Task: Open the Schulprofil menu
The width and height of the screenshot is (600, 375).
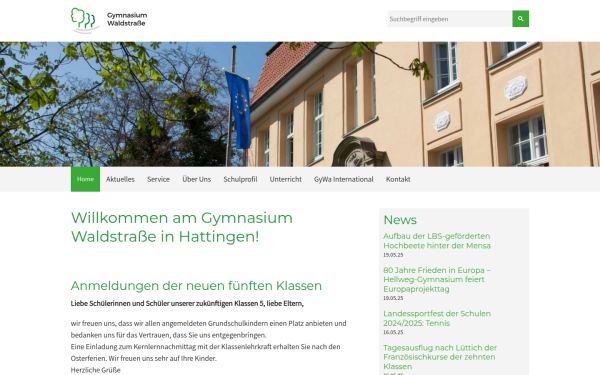Action: 240,179
